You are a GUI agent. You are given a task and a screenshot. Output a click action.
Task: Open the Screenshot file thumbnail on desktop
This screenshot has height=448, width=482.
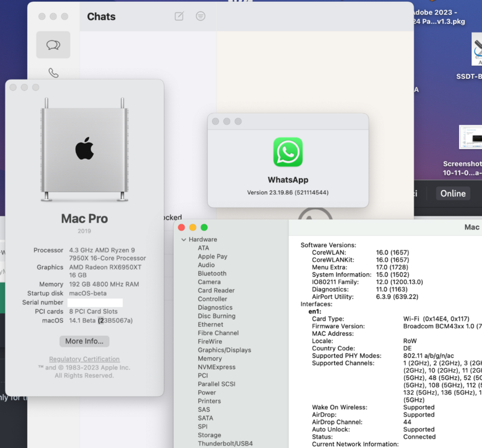[x=471, y=137]
